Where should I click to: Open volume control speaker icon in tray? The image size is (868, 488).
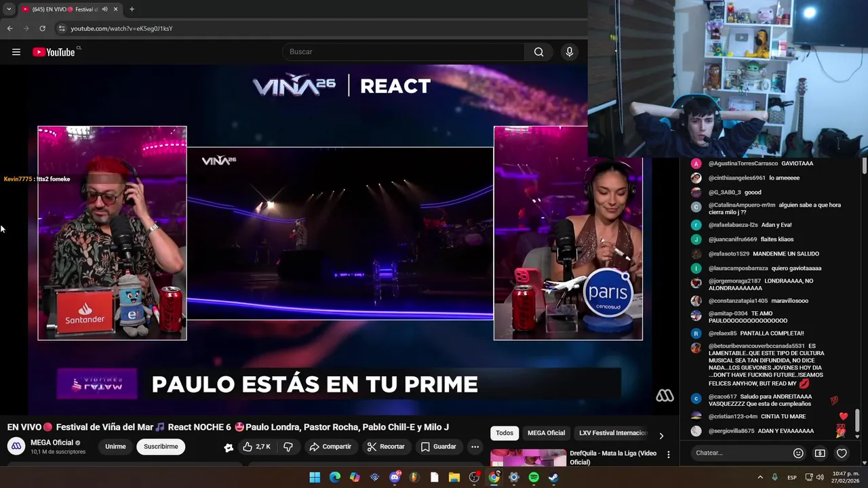click(821, 478)
